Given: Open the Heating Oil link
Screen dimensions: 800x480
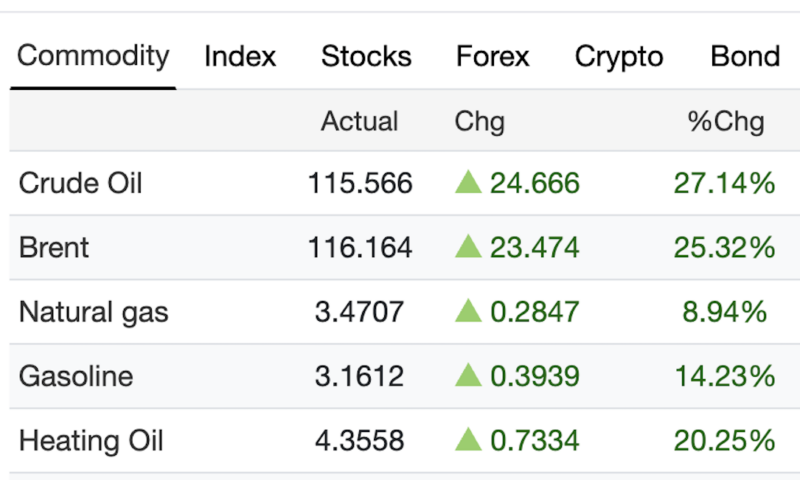Looking at the screenshot, I should pos(91,441).
